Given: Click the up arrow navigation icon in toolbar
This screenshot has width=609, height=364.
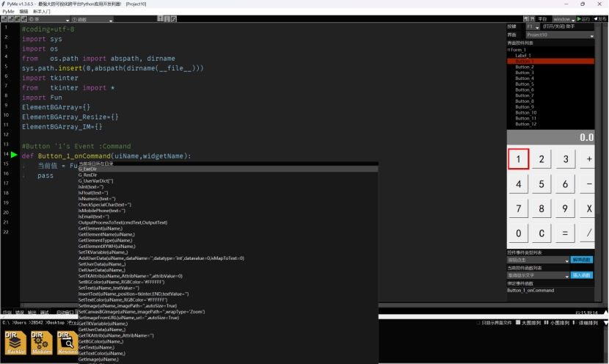Looking at the screenshot, I should tap(160, 19).
